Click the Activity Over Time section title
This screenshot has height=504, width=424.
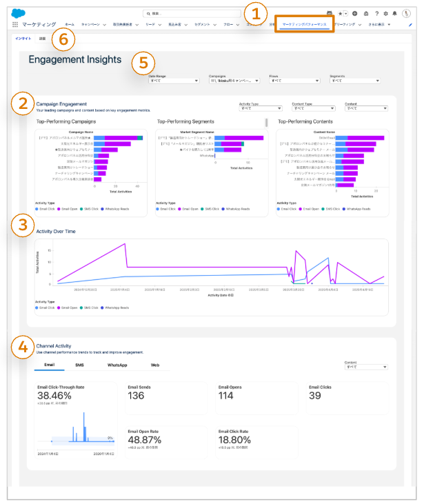point(56,232)
